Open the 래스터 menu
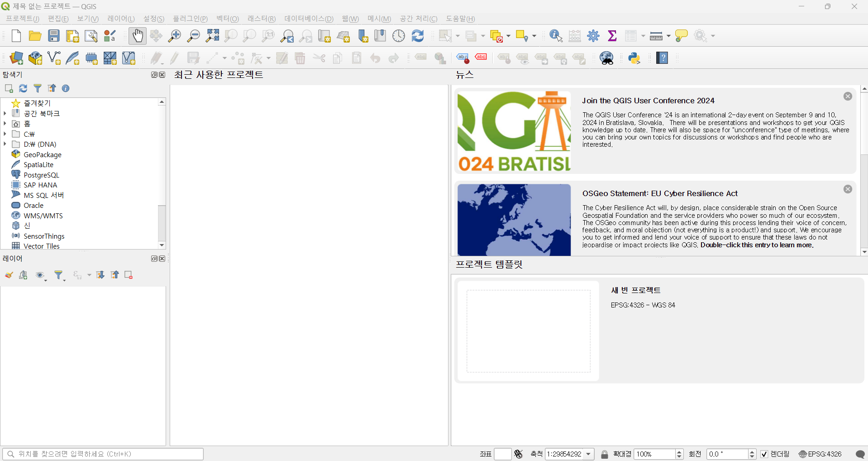The height and width of the screenshot is (461, 868). [262, 19]
